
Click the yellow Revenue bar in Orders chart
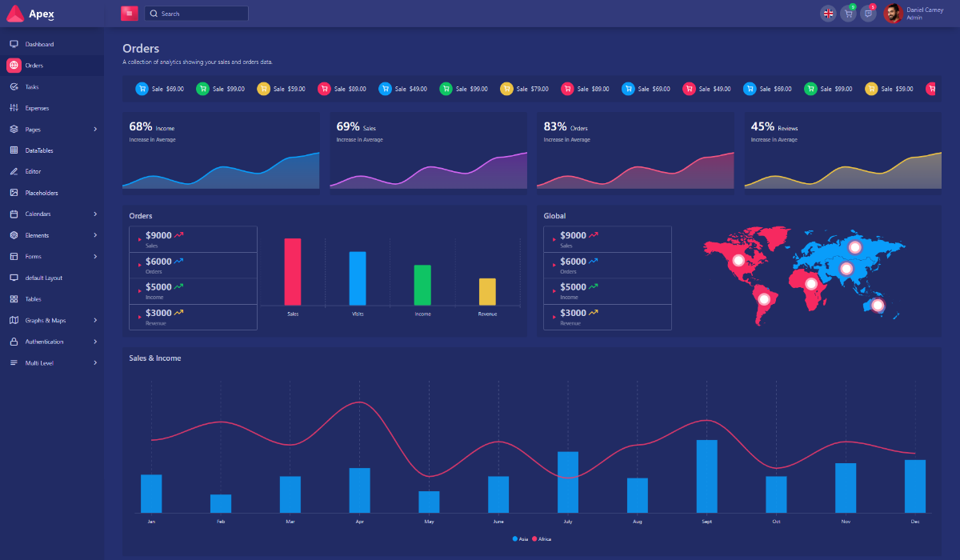[487, 292]
